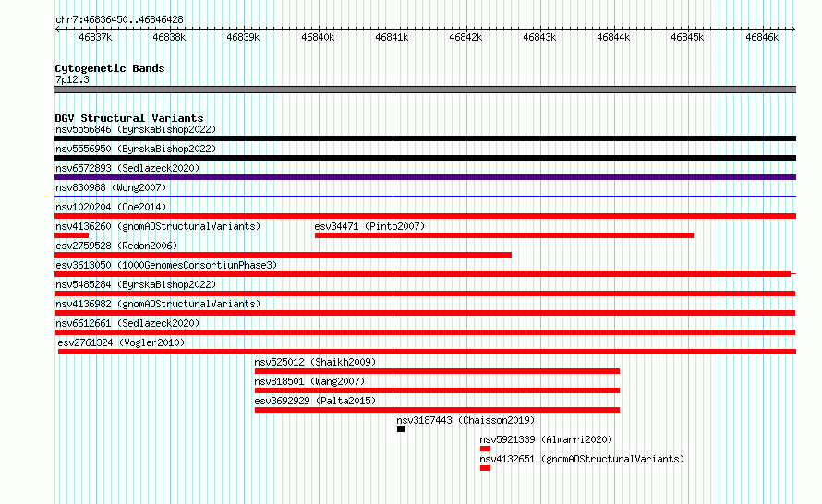Select the 7p12.3 band label
822x504 pixels.
(x=72, y=79)
